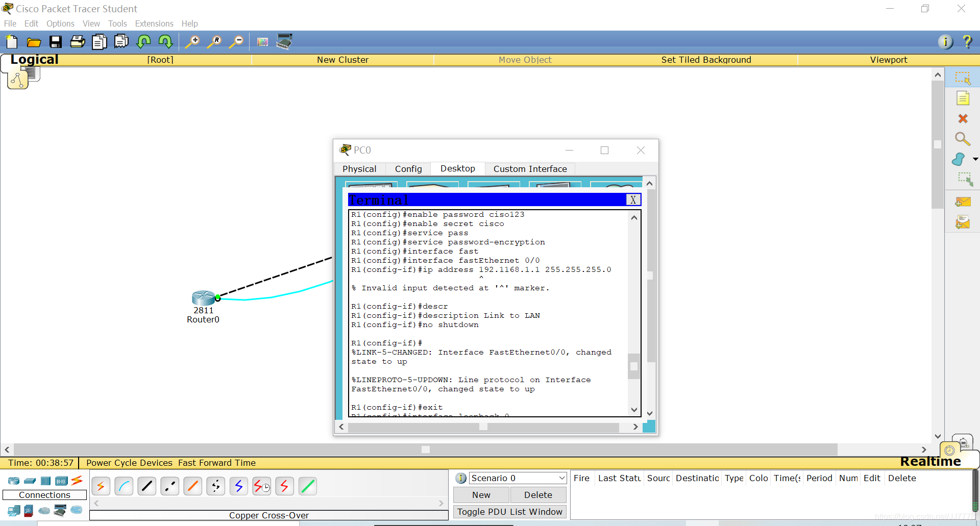Click the Delete scenario button
This screenshot has height=526, width=980.
(538, 495)
